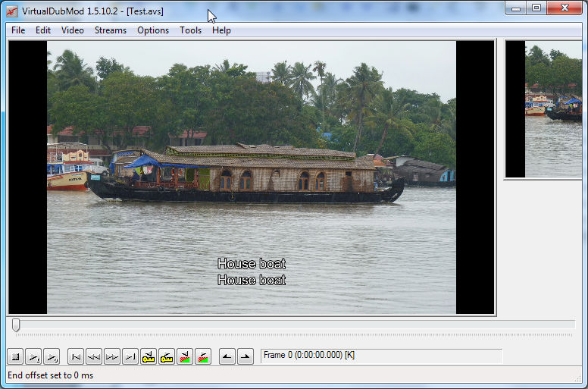
Task: Mark the selection end (mark out)
Action: 246,356
